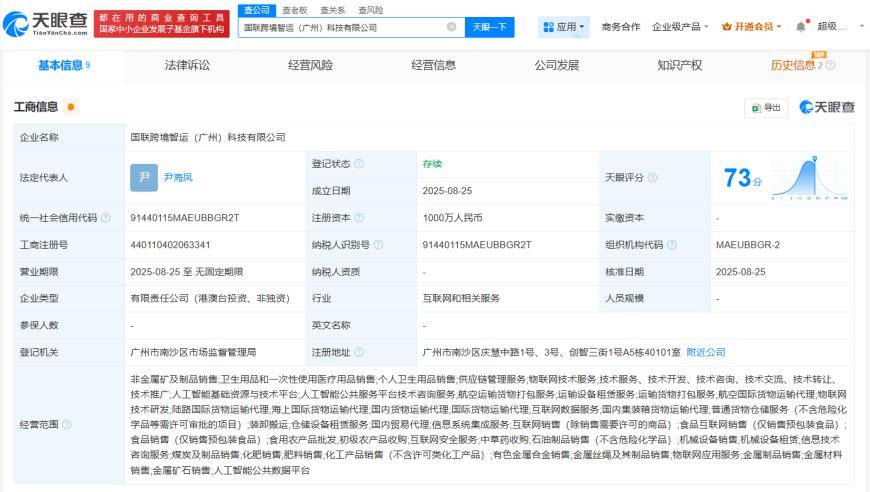Switch to the 查公司 search tab
This screenshot has height=492, width=870.
[257, 10]
